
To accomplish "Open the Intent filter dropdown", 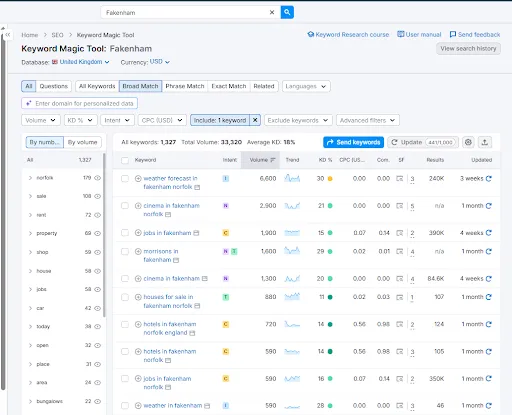I will [117, 120].
